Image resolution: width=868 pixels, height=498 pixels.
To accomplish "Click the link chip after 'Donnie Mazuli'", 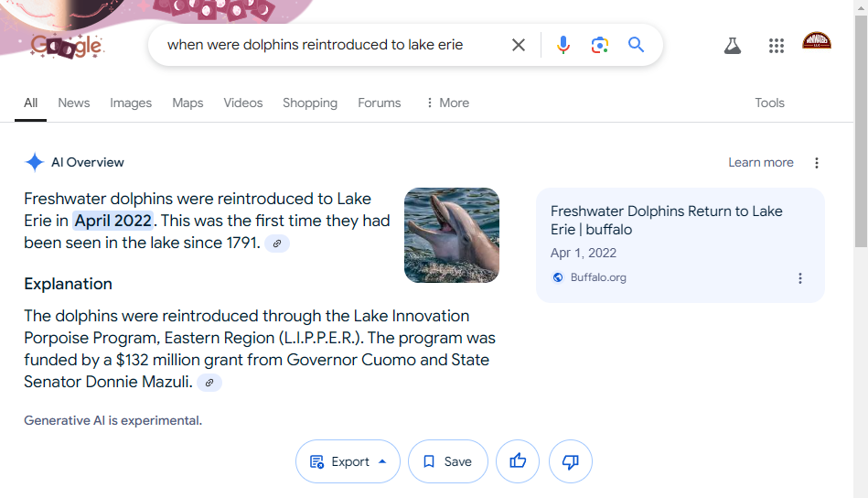I will [x=209, y=383].
